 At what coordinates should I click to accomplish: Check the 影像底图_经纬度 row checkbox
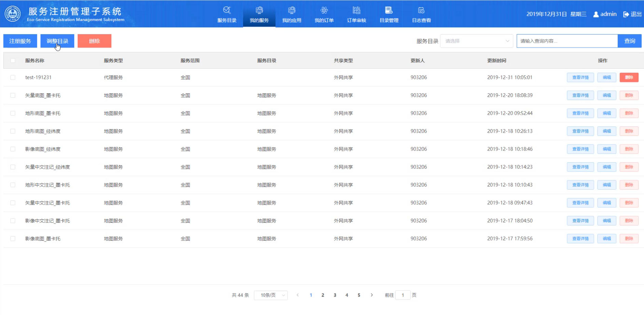(13, 149)
